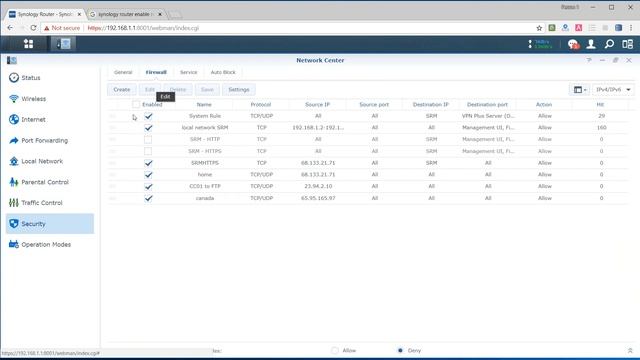This screenshot has width=640, height=360.
Task: Click the browser reload icon
Action: (x=33, y=28)
